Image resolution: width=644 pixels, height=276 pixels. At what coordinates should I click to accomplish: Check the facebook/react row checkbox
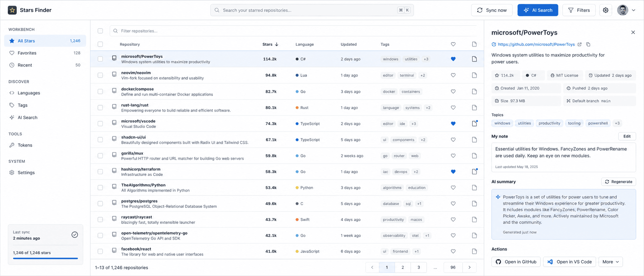pyautogui.click(x=100, y=251)
